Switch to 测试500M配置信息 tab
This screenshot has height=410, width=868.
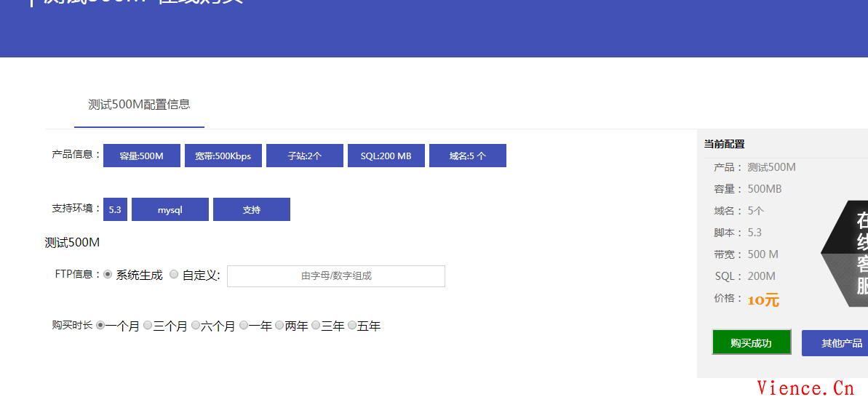tap(139, 104)
